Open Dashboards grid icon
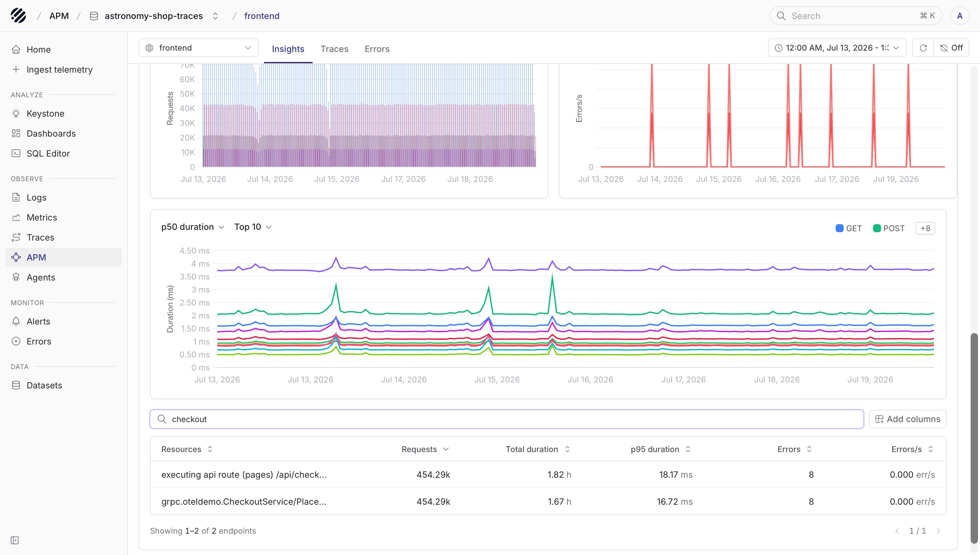Viewport: 980px width, 555px height. (16, 133)
